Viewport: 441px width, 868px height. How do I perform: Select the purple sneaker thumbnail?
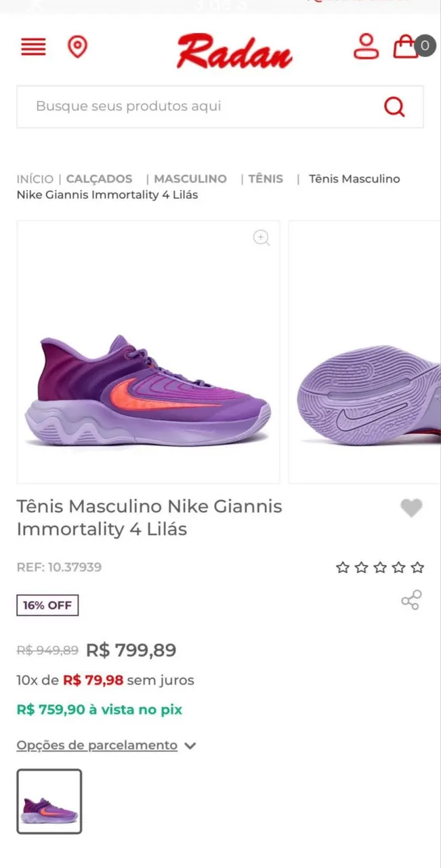click(49, 801)
